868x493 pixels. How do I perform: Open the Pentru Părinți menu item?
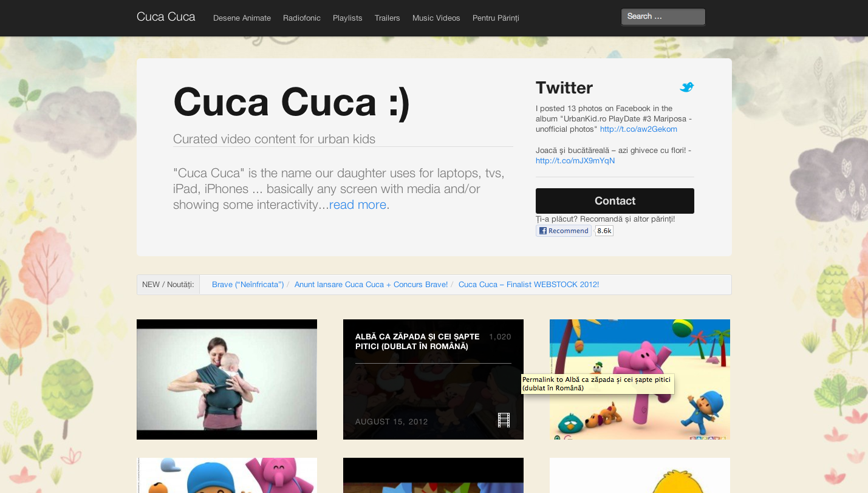[x=496, y=18]
